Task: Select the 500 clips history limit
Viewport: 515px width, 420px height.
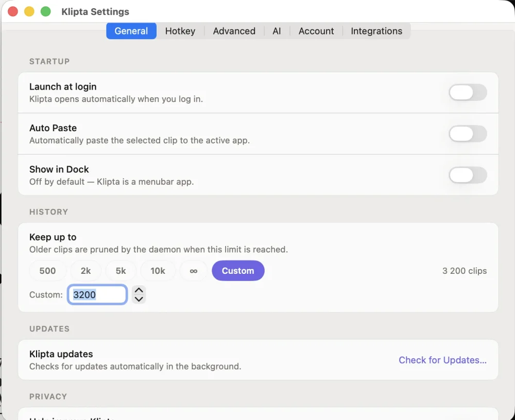Action: 47,271
